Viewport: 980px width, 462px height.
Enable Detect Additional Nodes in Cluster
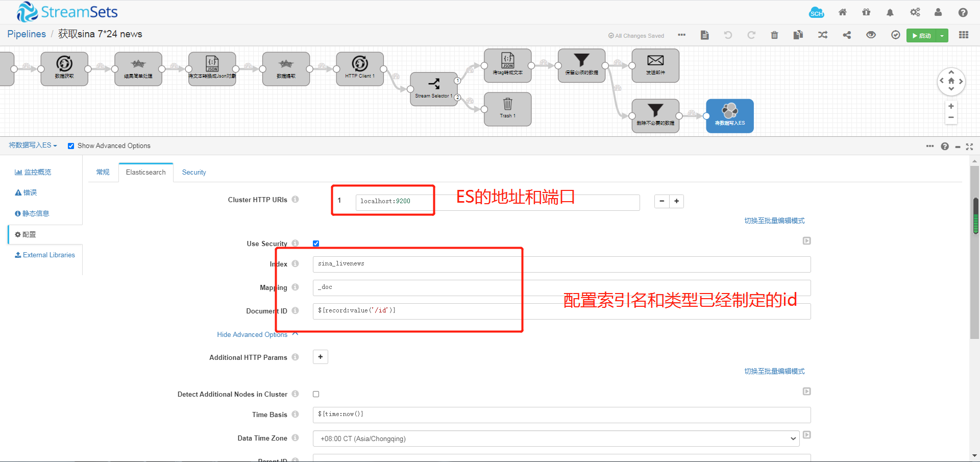316,394
